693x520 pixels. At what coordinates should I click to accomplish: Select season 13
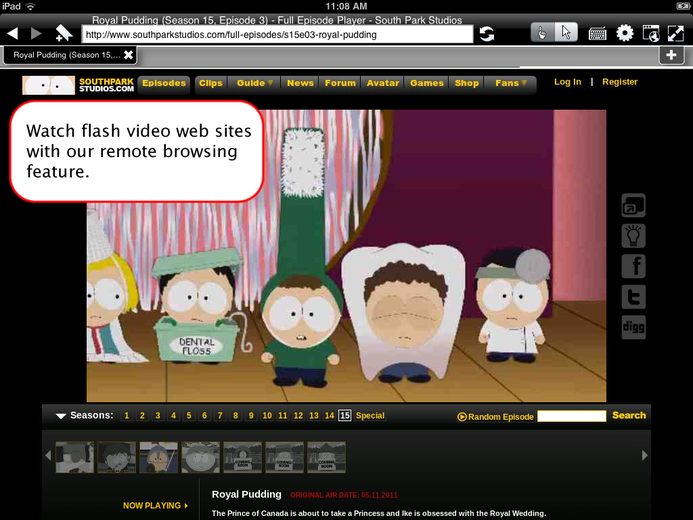(x=314, y=416)
